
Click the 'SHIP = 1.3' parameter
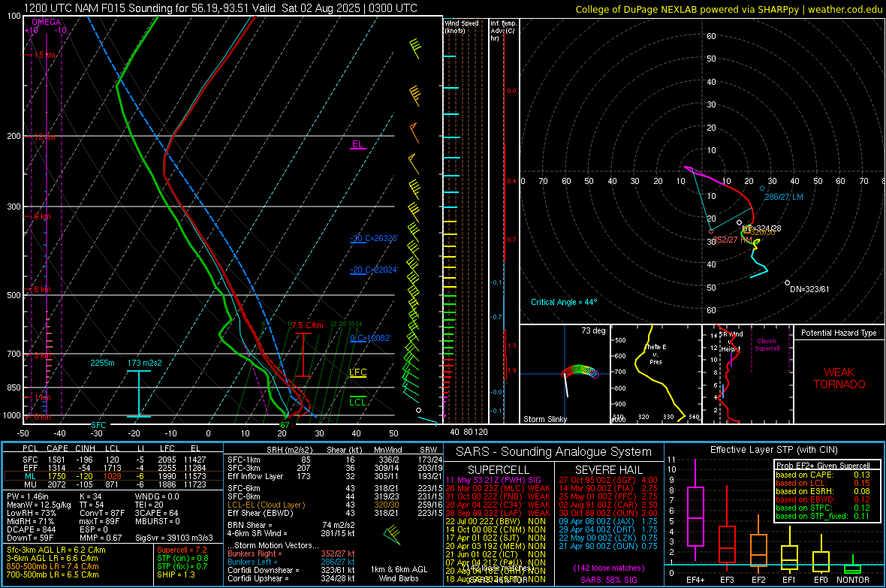176,574
